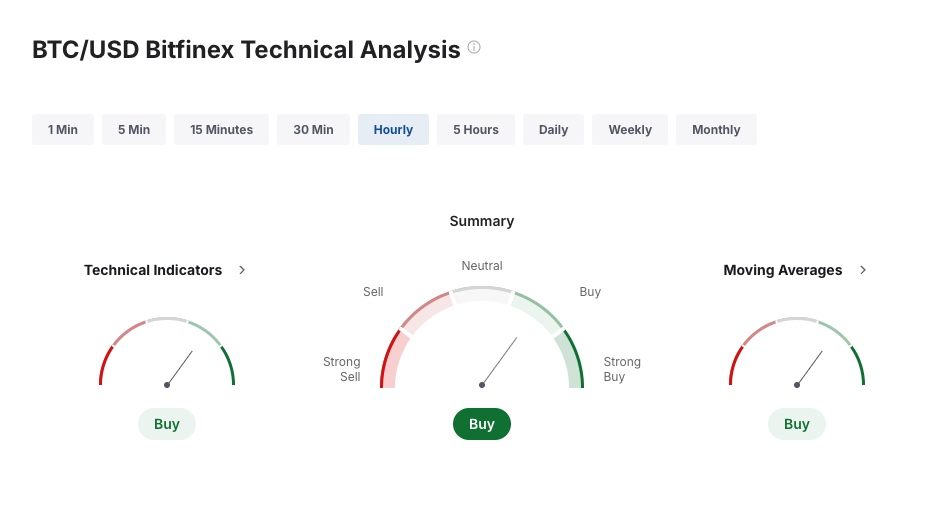Image resolution: width=942 pixels, height=522 pixels.
Task: Click Buy badge under Technical Indicators
Action: point(167,424)
